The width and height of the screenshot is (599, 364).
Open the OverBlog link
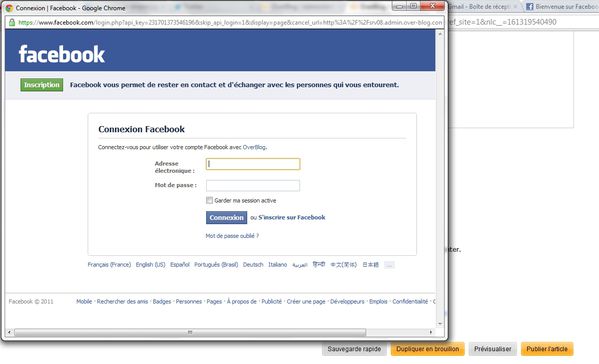254,147
